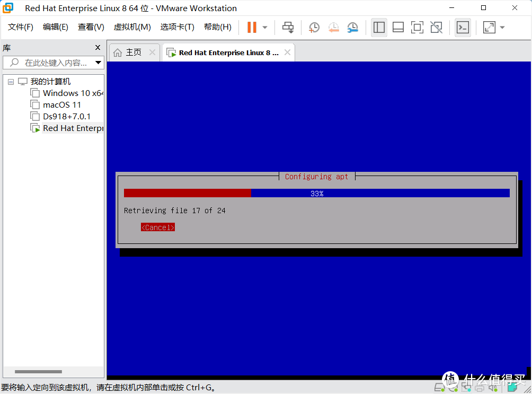Open the library search filter dropdown
Screen dimensions: 532x394
pos(98,63)
